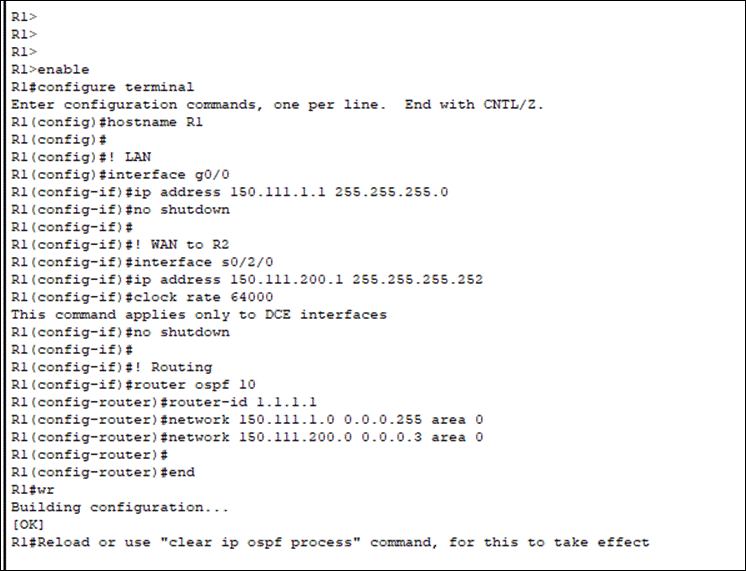
Task: Click the 'R1>enable' command line
Action: tap(50, 69)
